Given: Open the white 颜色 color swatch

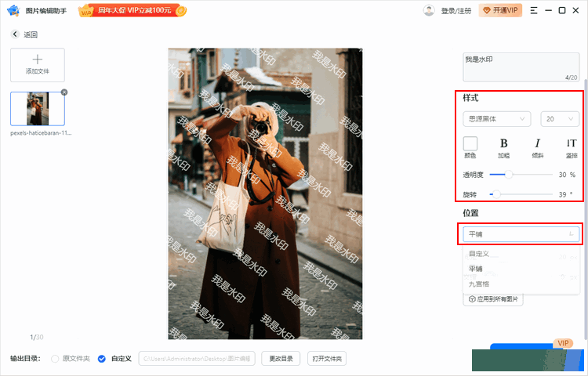Looking at the screenshot, I should tap(470, 143).
